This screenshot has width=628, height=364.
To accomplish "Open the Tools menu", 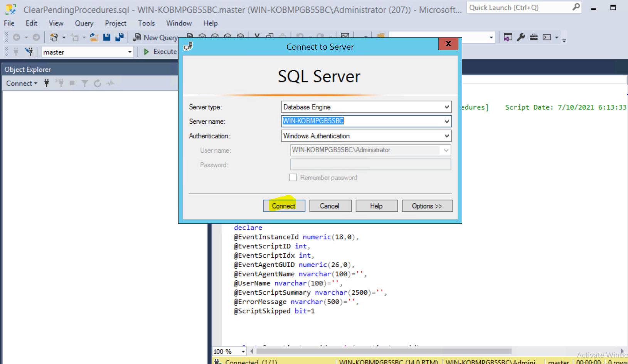I will (146, 23).
